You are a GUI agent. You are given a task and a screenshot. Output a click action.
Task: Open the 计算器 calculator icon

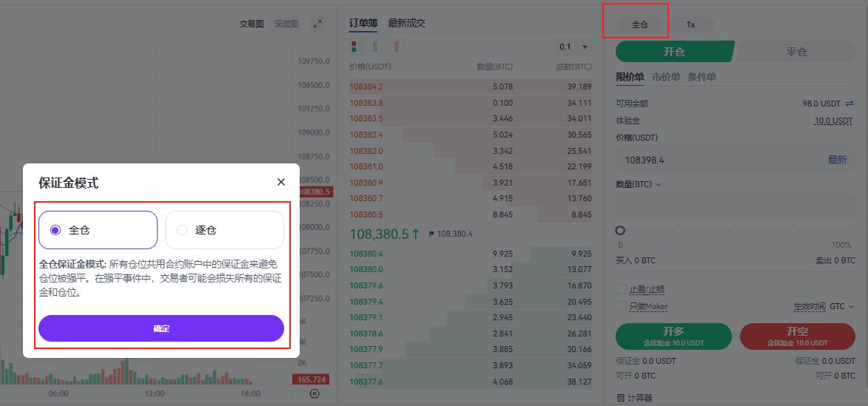tap(621, 398)
